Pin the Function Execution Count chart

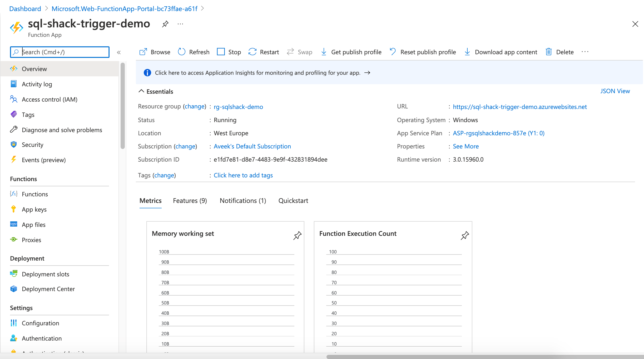point(465,236)
